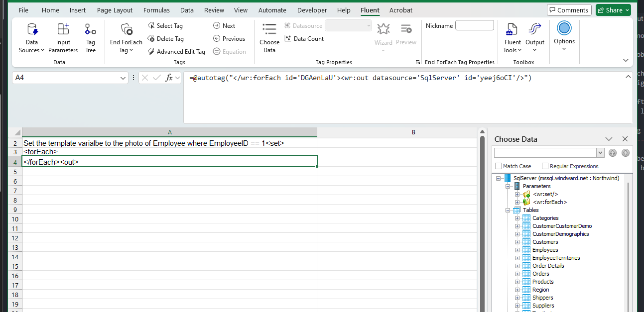Screen dimensions: 644x312
Task: Select cell A3 containing <forEach>
Action: [x=170, y=152]
